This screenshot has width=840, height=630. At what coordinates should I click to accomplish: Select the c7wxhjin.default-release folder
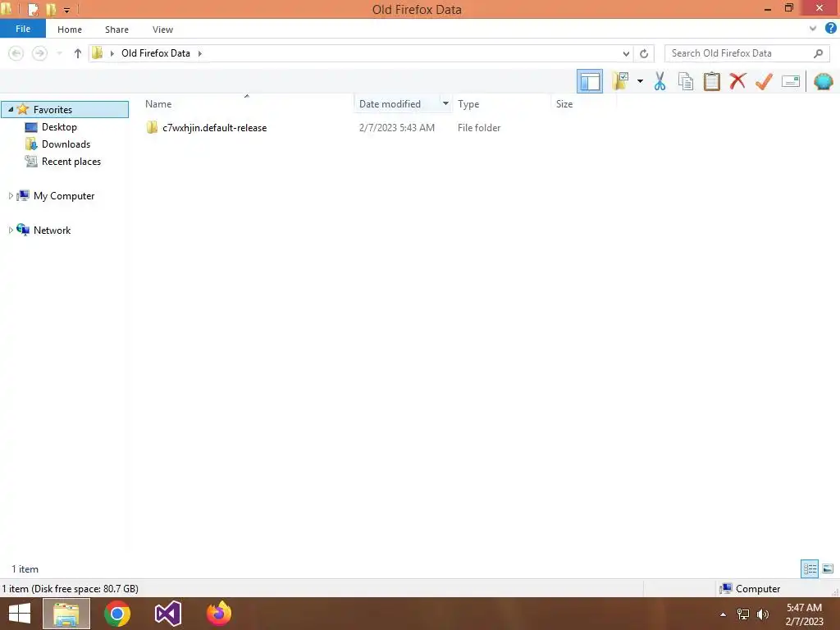pyautogui.click(x=214, y=127)
